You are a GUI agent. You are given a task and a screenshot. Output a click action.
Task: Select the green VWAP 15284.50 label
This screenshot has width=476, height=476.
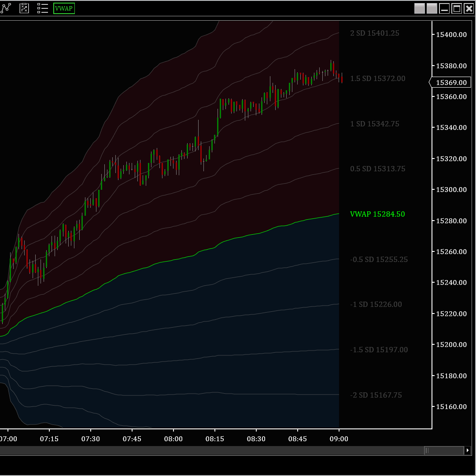pyautogui.click(x=377, y=214)
